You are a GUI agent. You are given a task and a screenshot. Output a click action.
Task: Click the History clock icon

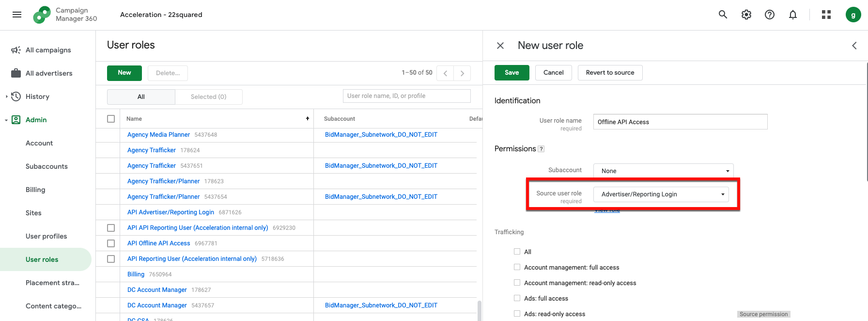16,96
